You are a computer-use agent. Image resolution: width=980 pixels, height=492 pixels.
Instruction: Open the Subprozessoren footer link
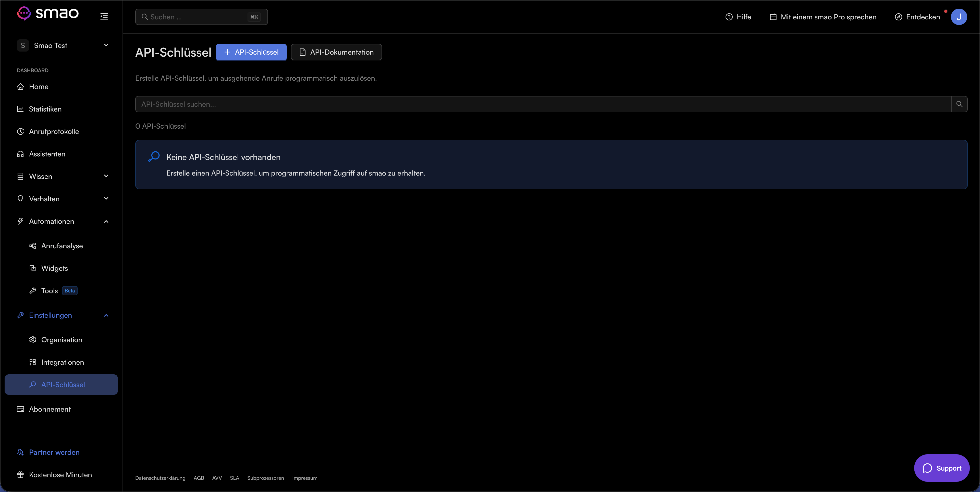265,478
